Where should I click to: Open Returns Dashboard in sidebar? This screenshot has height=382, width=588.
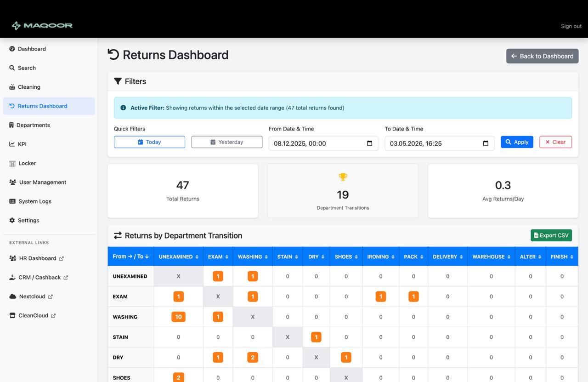pyautogui.click(x=49, y=106)
